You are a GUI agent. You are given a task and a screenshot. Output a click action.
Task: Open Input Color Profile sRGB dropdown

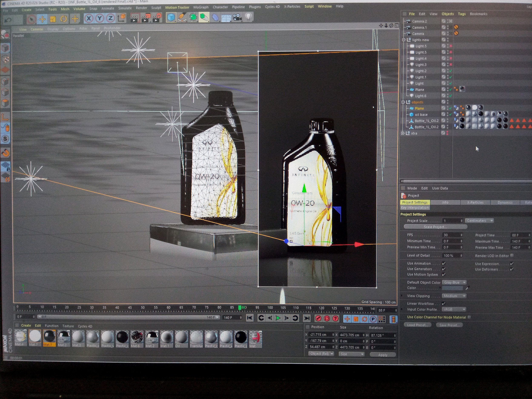[x=454, y=309]
